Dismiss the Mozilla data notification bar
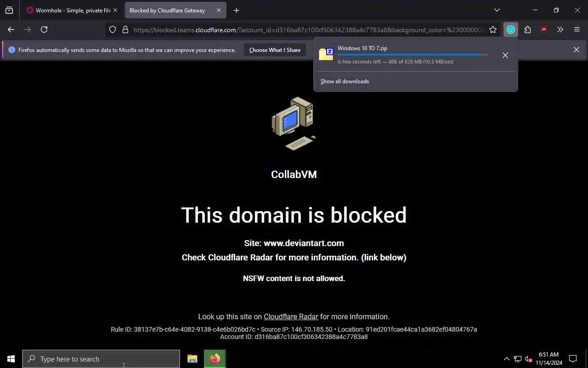The height and width of the screenshot is (368, 588). click(x=576, y=50)
